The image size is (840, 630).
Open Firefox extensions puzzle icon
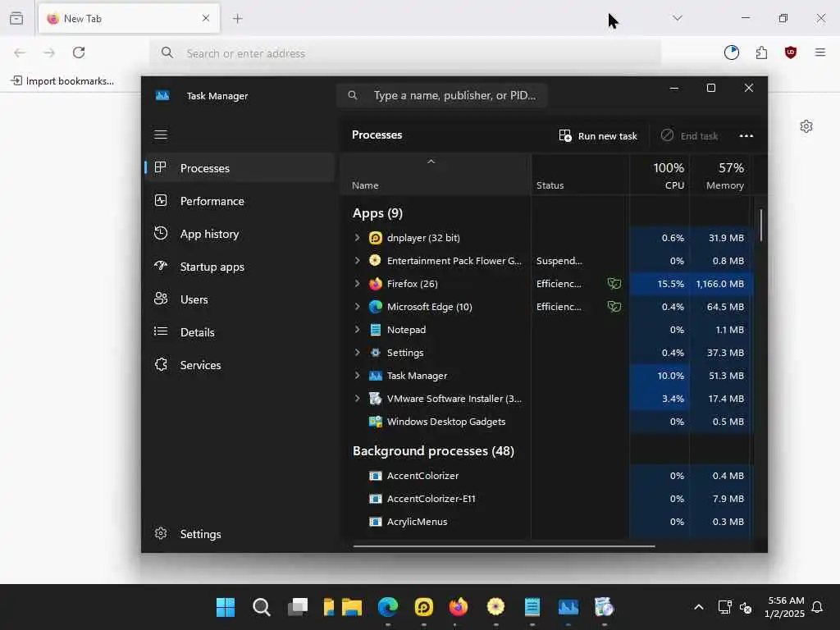[761, 52]
